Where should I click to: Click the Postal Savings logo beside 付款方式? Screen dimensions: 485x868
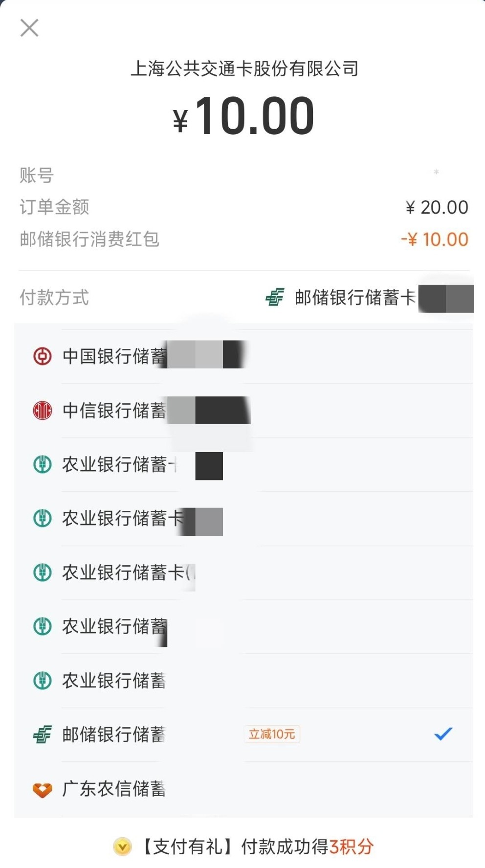[x=274, y=297]
